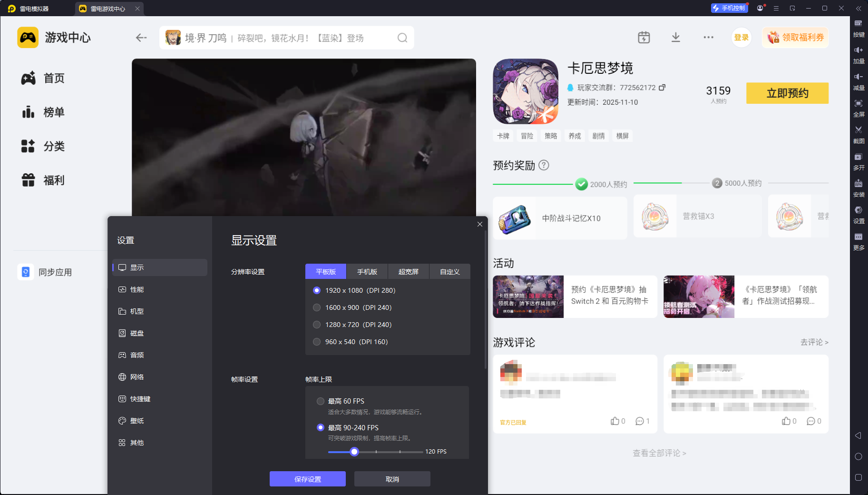Open the 磁盘 settings section
Screen dimensions: 868x495
(160, 333)
